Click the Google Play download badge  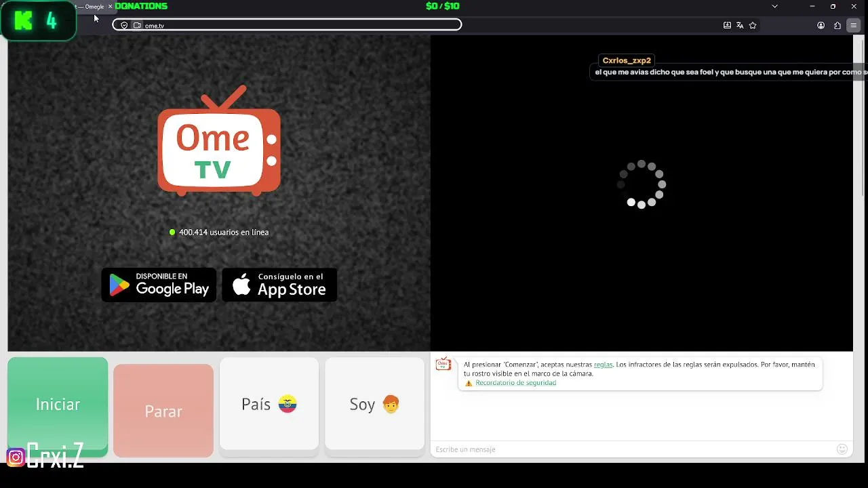tap(159, 285)
